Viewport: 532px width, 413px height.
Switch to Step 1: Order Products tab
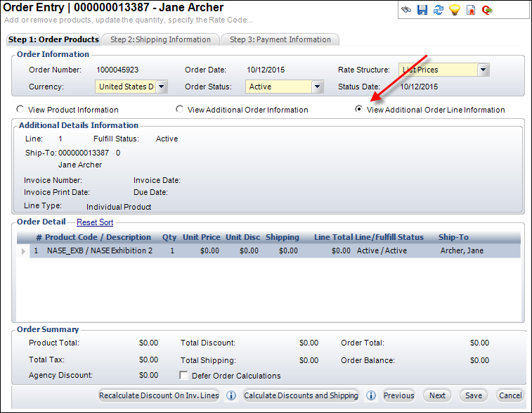click(x=53, y=39)
